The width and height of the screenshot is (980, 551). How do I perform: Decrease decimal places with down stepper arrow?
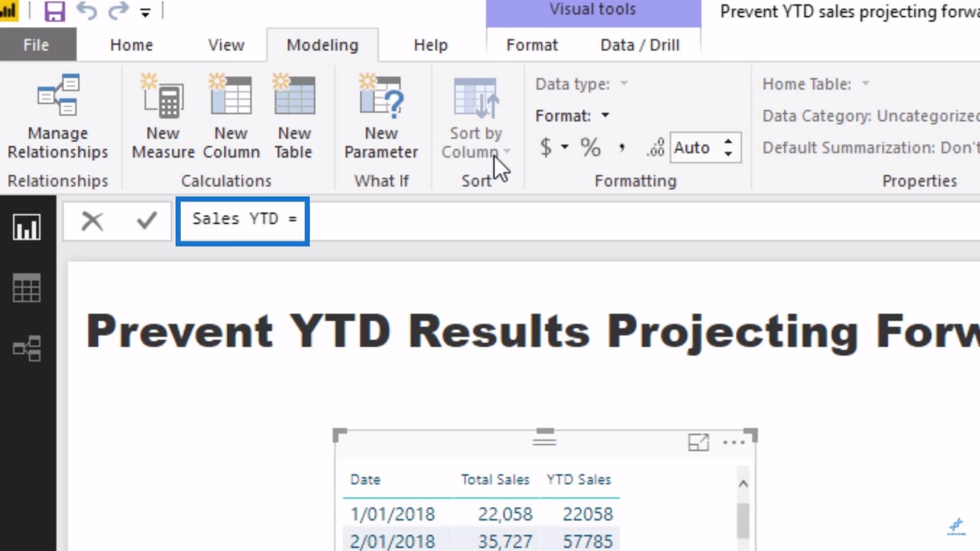728,153
